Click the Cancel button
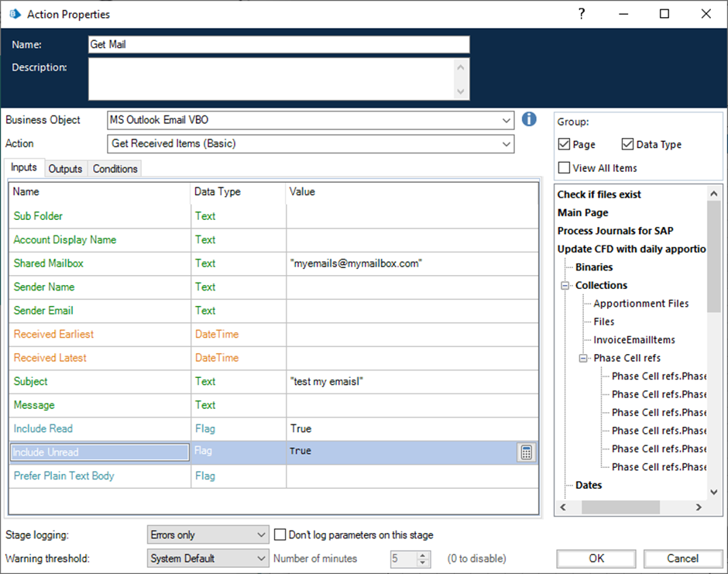728x574 pixels. point(682,558)
